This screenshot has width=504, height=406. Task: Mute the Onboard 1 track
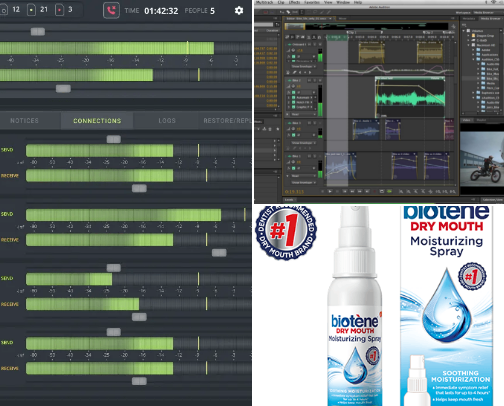(x=309, y=44)
